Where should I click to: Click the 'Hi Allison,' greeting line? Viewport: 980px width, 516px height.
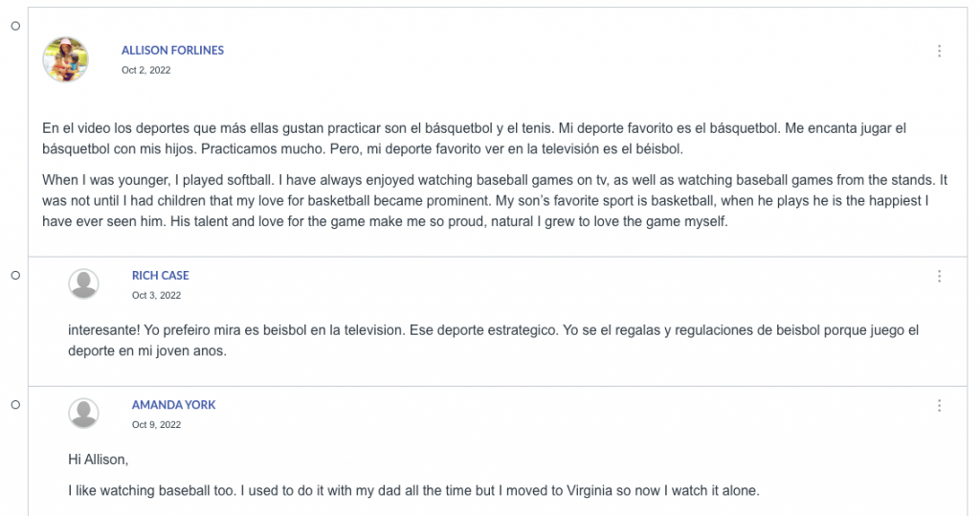[x=99, y=460]
